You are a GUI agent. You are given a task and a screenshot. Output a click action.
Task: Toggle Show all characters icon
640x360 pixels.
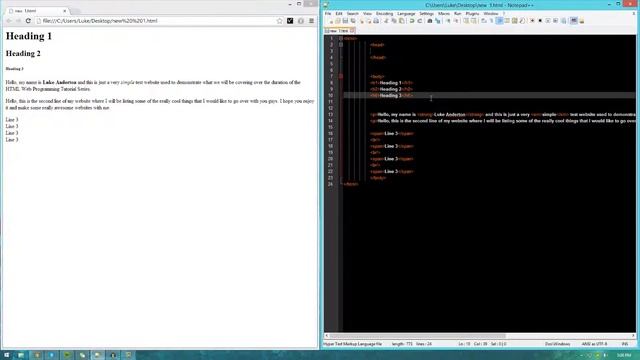492,20
